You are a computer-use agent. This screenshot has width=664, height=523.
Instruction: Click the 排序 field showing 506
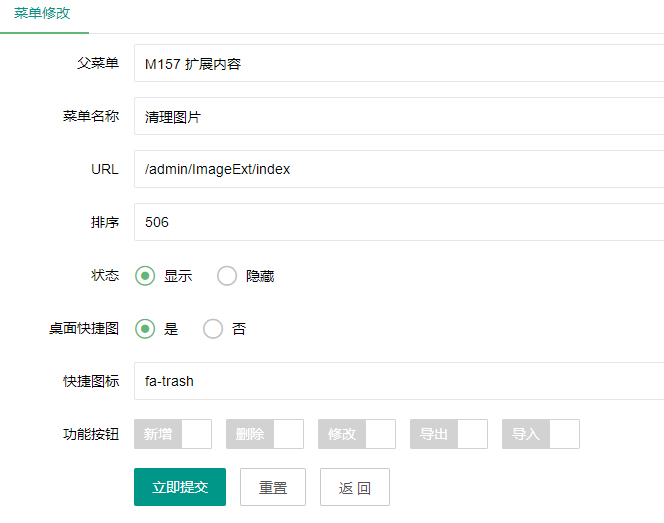pyautogui.click(x=398, y=222)
